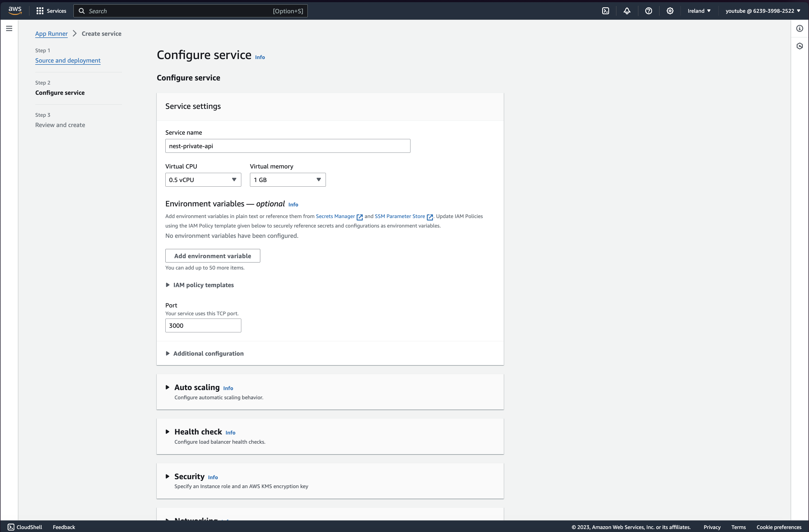The height and width of the screenshot is (532, 809).
Task: Expand the Auto scaling section
Action: coord(168,387)
